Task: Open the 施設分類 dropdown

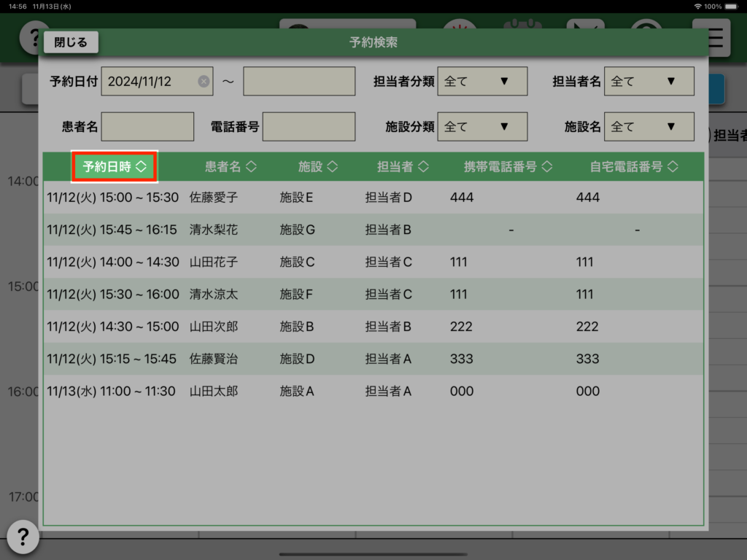Action: 482,127
